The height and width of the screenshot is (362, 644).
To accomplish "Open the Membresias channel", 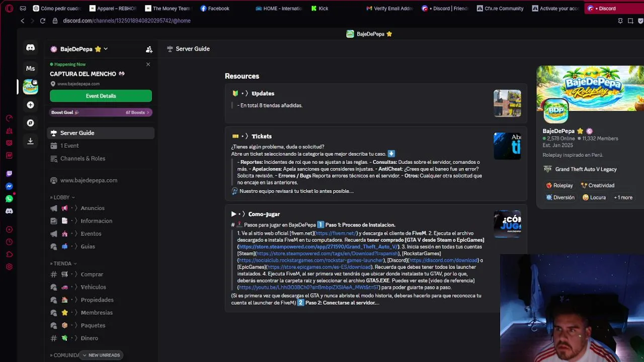I will pyautogui.click(x=101, y=313).
